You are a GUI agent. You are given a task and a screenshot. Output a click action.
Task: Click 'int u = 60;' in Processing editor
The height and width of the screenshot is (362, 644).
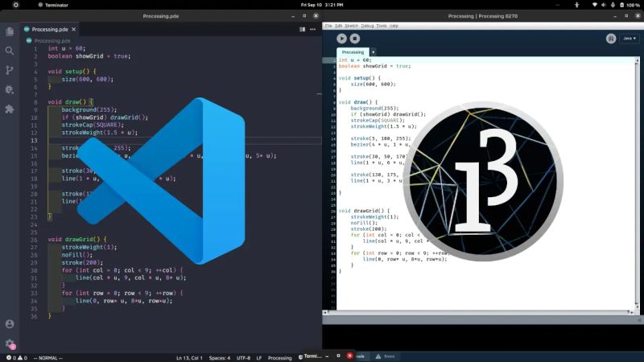tap(355, 60)
